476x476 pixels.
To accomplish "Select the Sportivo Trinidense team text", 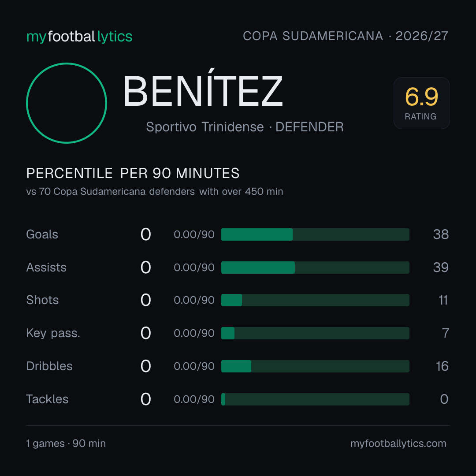I will click(205, 127).
